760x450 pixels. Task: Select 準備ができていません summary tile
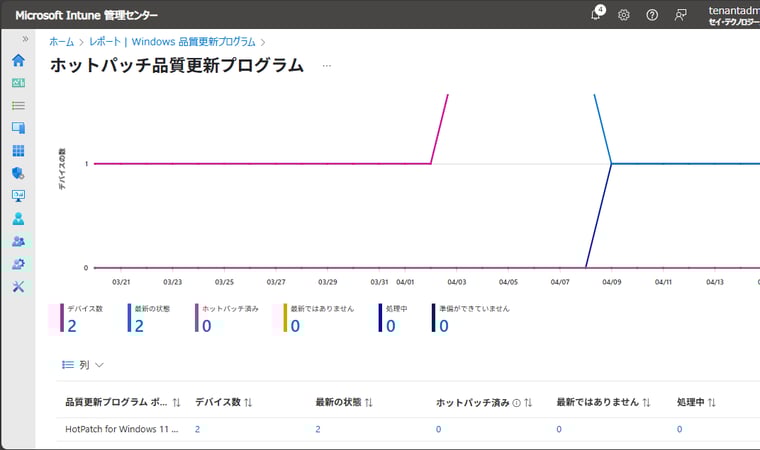[x=471, y=319]
